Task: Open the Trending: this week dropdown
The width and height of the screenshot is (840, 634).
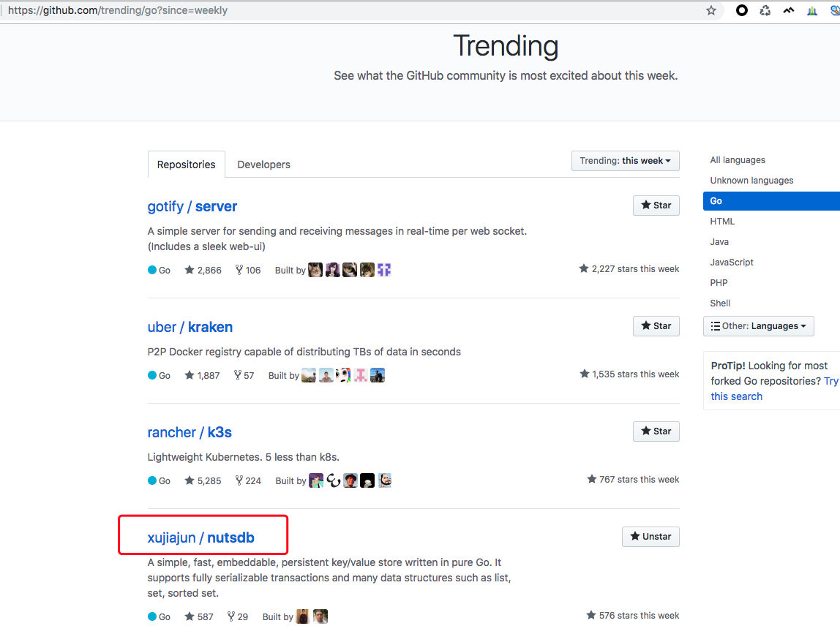Action: pos(625,161)
